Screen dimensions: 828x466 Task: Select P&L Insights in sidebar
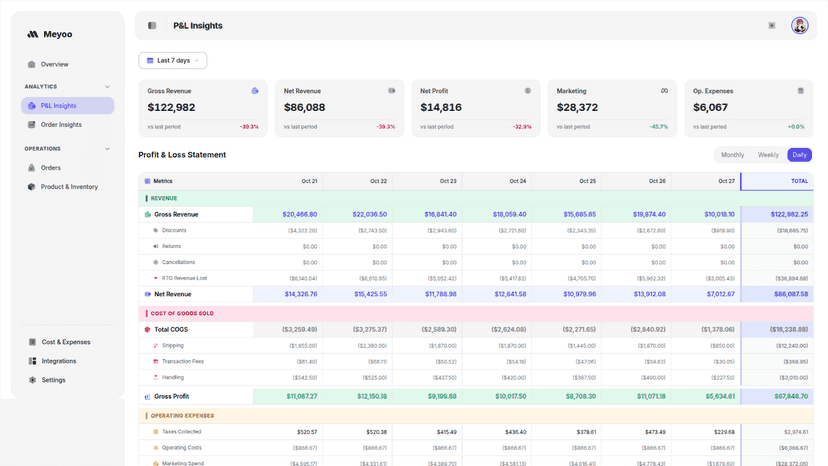coord(68,106)
